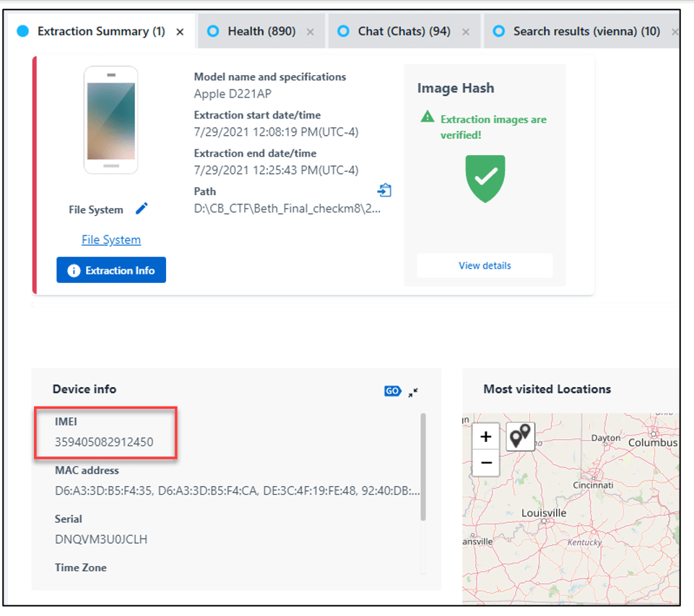Collapse the Device info panel arrows icon
The image size is (694, 616).
(x=413, y=392)
